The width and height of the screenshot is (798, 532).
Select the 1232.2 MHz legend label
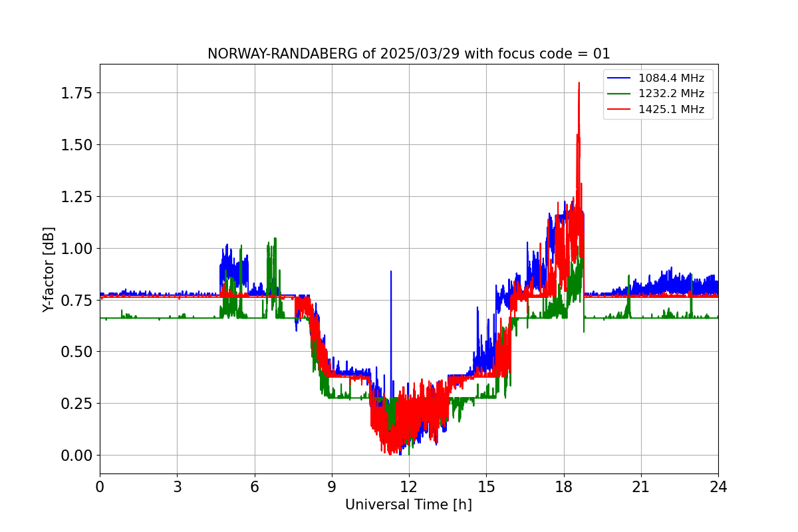pos(671,94)
